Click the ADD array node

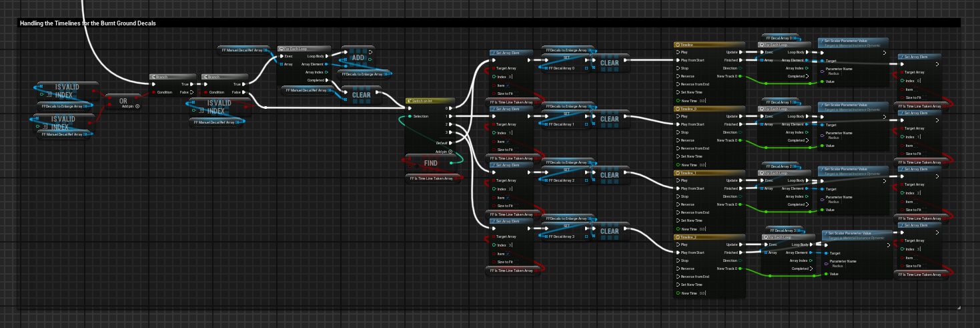tap(357, 58)
